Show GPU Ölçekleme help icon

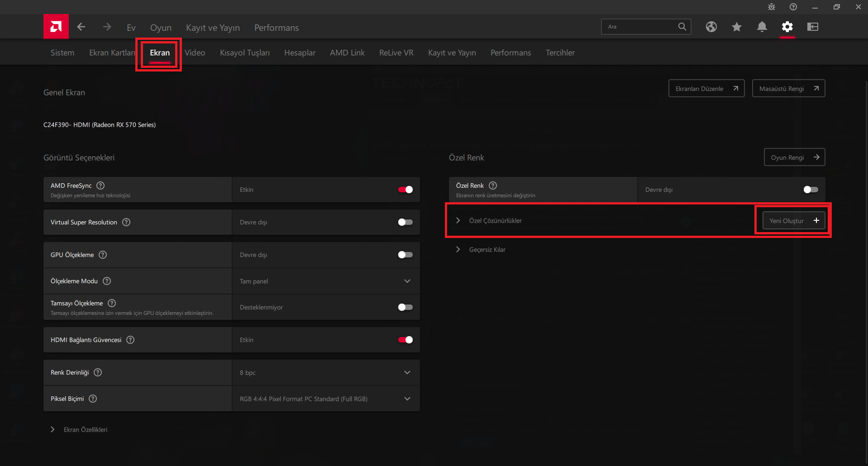(103, 255)
